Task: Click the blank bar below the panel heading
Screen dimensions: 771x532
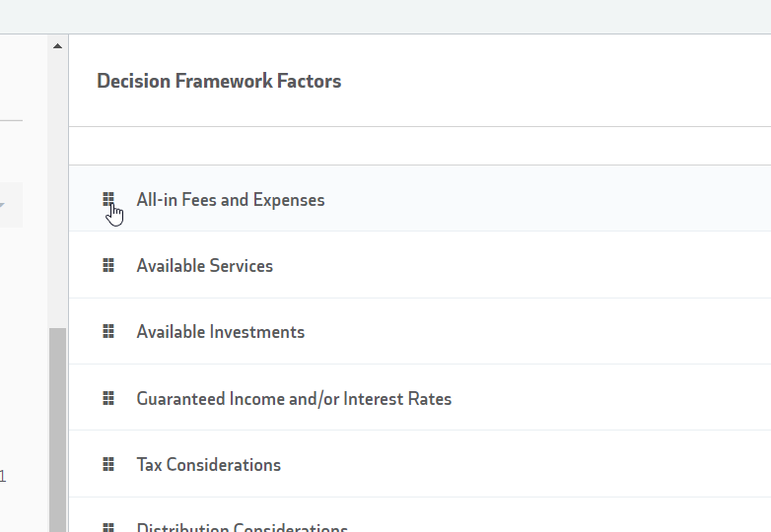Action: pyautogui.click(x=419, y=146)
